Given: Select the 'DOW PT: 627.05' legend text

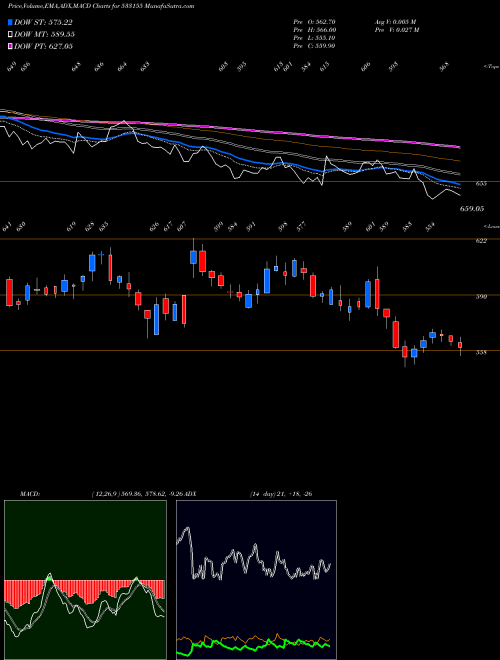Looking at the screenshot, I should pyautogui.click(x=44, y=46).
